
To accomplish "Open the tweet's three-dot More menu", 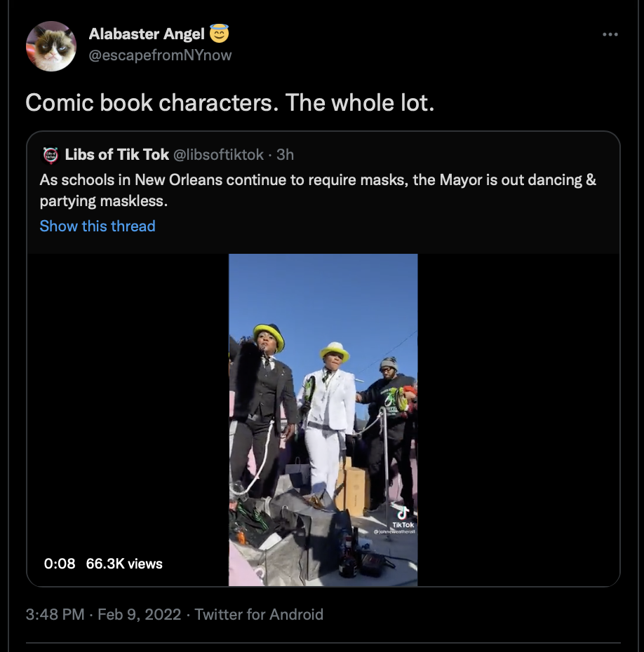I will (610, 34).
